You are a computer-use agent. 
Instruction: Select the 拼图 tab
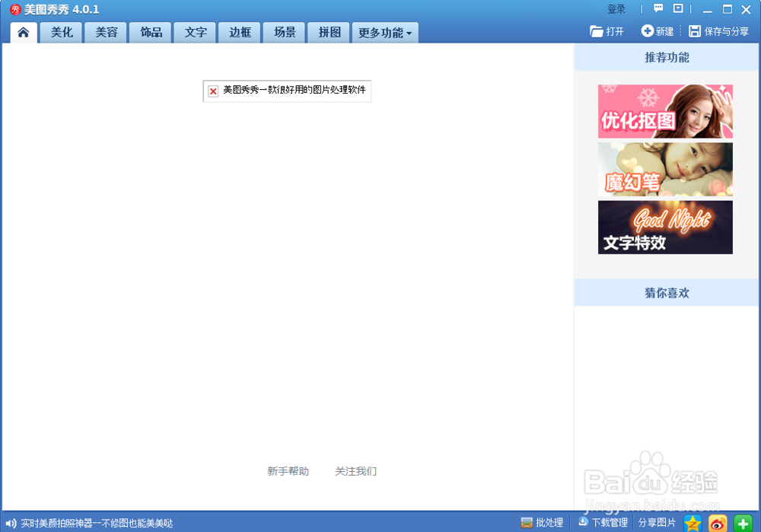click(329, 33)
